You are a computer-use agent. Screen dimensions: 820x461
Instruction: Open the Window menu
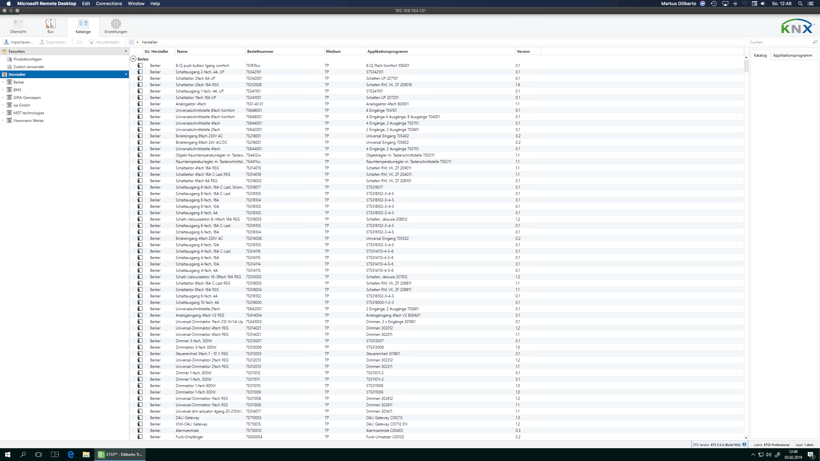pos(136,4)
